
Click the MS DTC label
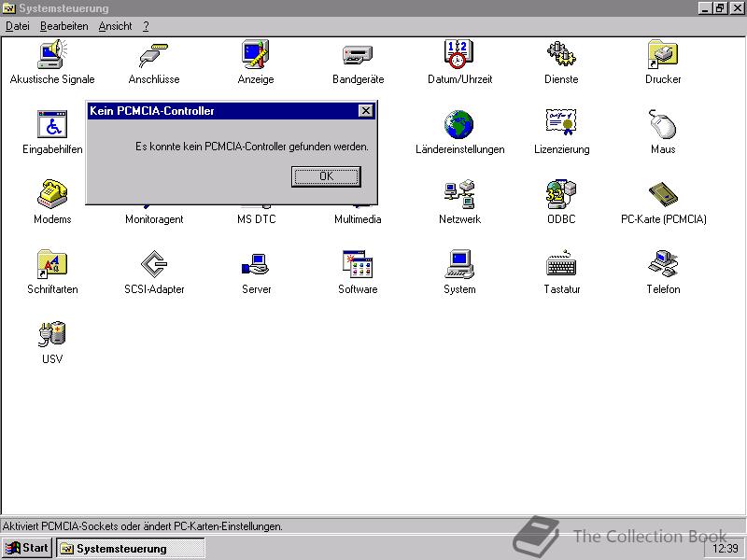pyautogui.click(x=256, y=219)
